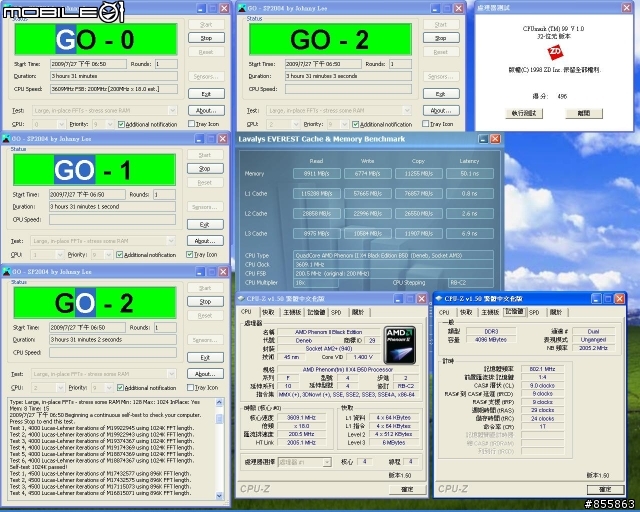Open Test dropdown in GO - 2 window showing 3 seconds
Viewport: 640px width, 512px height.
pyautogui.click(x=407, y=111)
